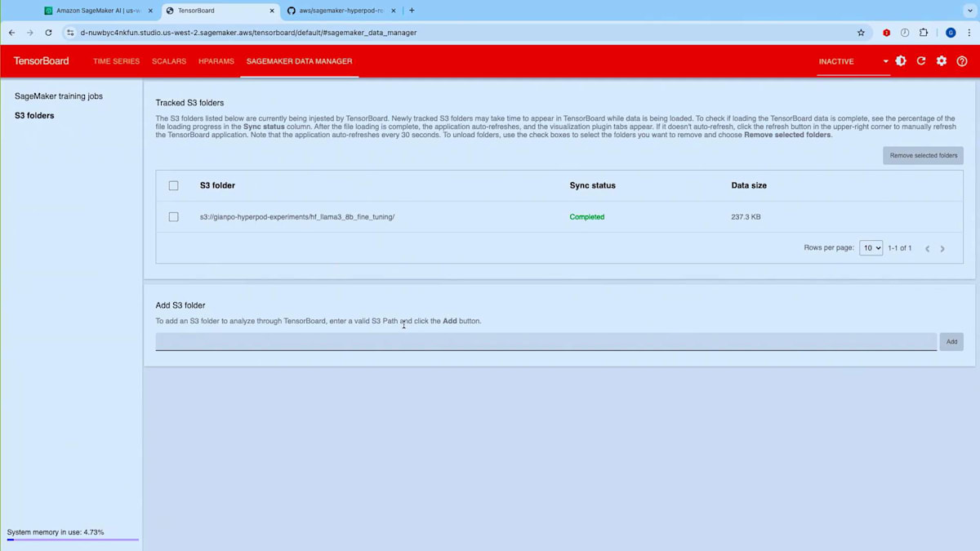Click the Tracked S3 folders heading
The height and width of the screenshot is (551, 980).
pyautogui.click(x=189, y=103)
